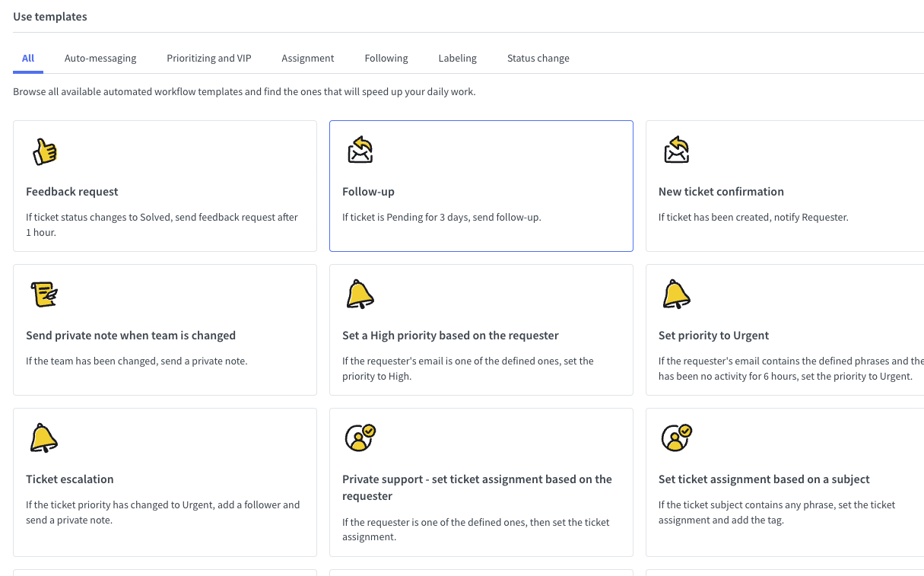Open the Prioritizing and VIP tab
Screen dimensions: 924x576
pos(208,58)
